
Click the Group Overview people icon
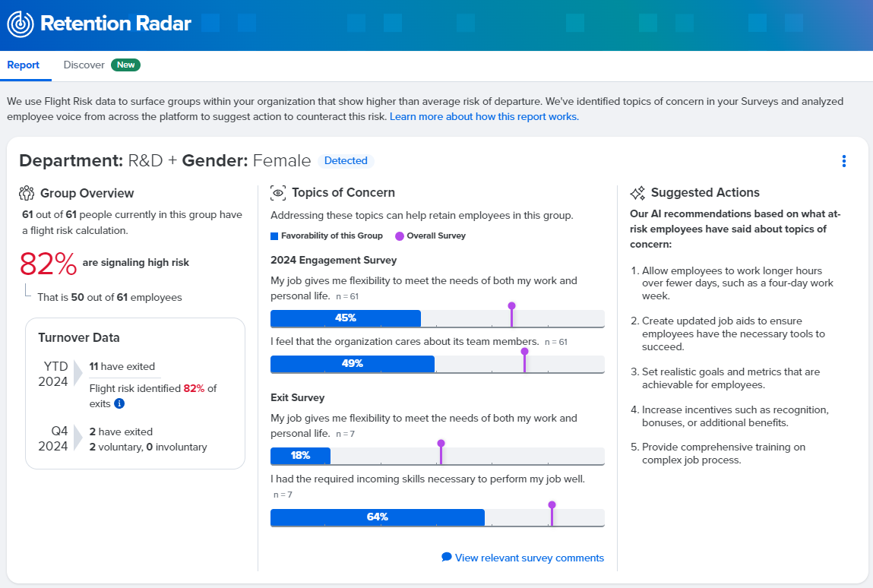[x=27, y=193]
